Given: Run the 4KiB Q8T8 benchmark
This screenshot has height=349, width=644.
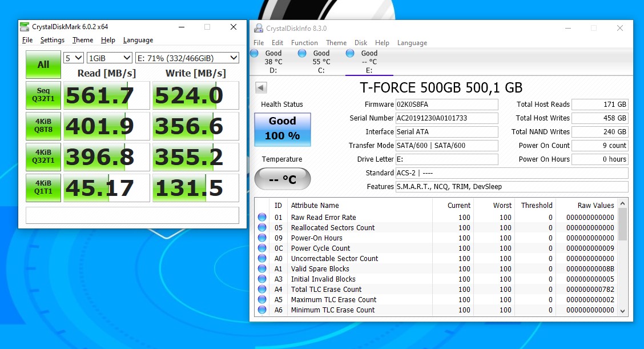Looking at the screenshot, I should tap(43, 126).
